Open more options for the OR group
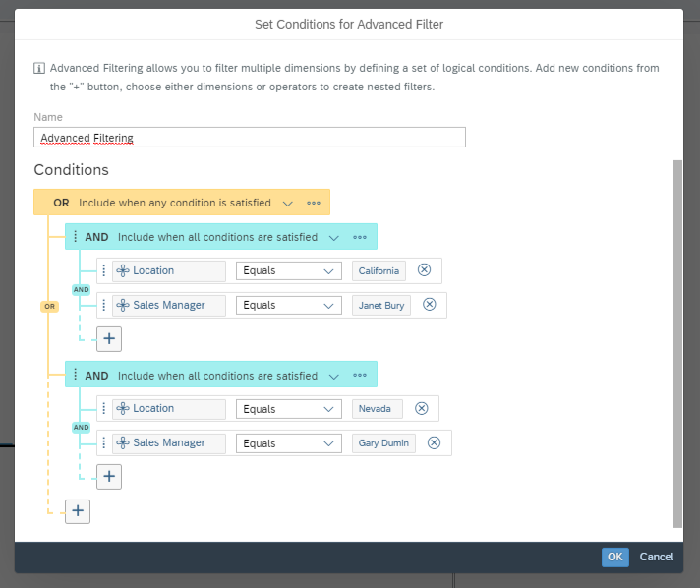 [x=314, y=203]
